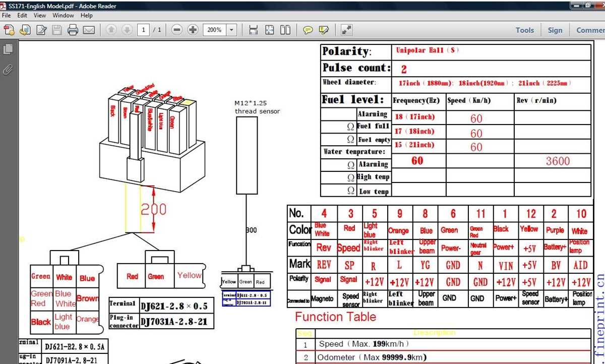Click the 'M12*1.25 thread sensor' label
Image resolution: width=605 pixels, height=364 pixels.
tap(257, 107)
